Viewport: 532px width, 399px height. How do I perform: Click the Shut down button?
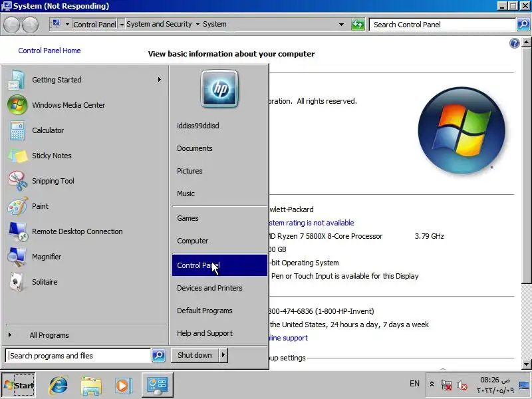coord(195,355)
